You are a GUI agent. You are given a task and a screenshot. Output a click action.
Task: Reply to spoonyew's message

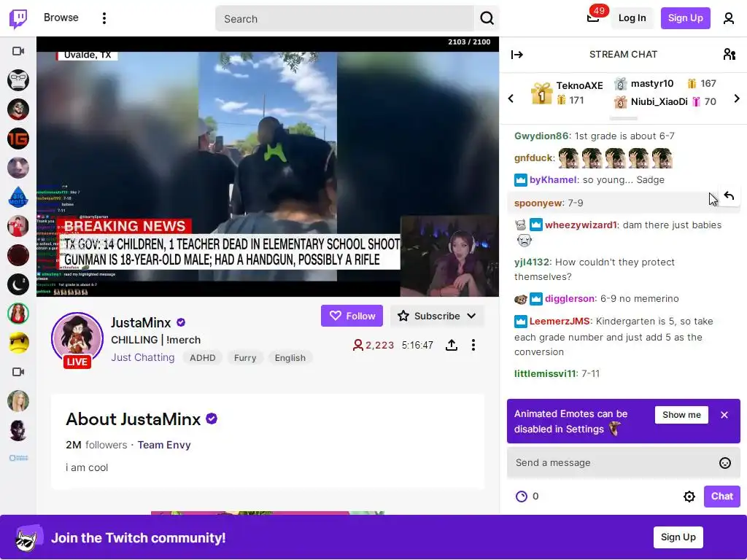pyautogui.click(x=729, y=195)
